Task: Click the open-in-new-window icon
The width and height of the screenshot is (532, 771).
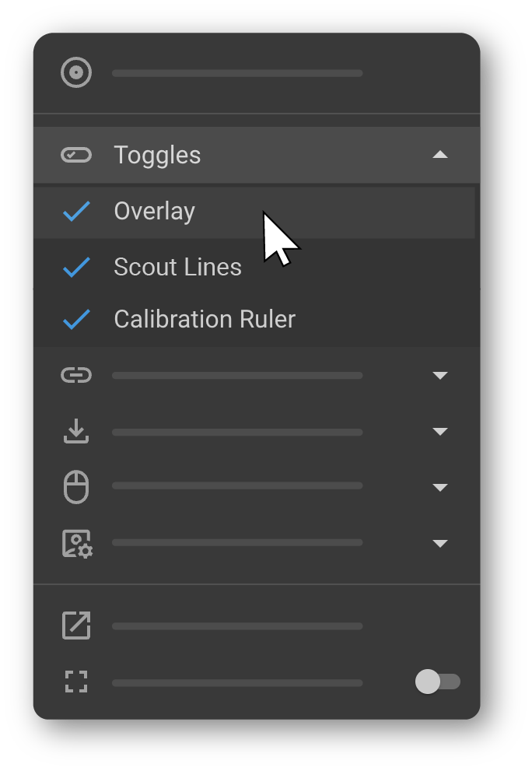Action: [76, 626]
